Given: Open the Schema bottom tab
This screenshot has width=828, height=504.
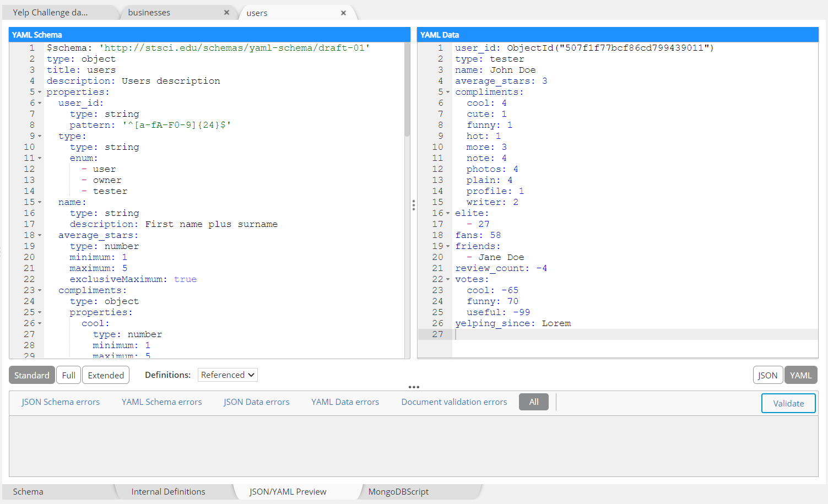Looking at the screenshot, I should click(28, 491).
